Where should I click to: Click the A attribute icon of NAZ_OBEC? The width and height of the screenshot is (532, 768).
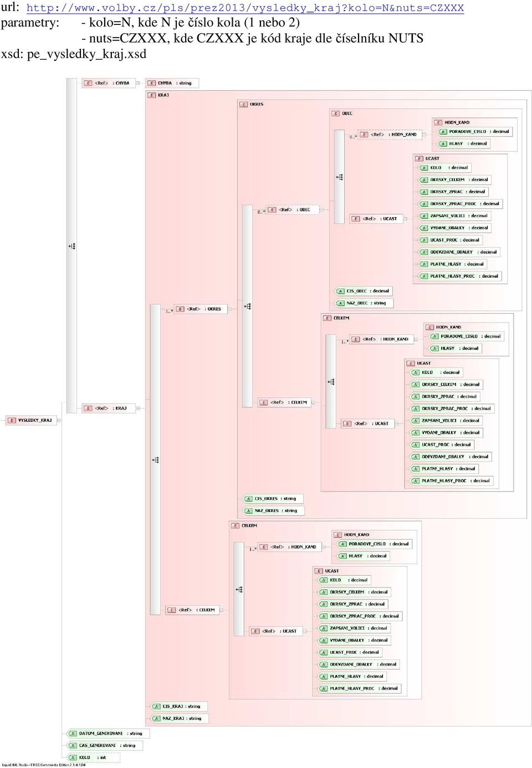[341, 303]
